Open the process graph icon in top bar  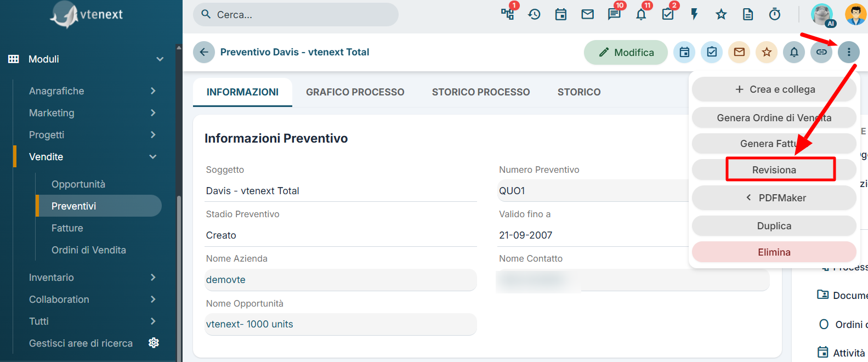(507, 14)
